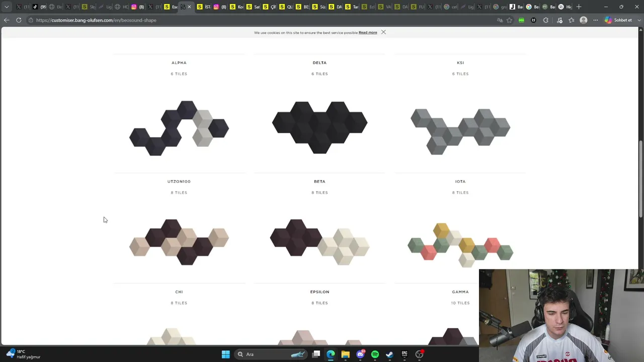Open OBS Studio from the taskbar
The width and height of the screenshot is (644, 362).
(419, 354)
